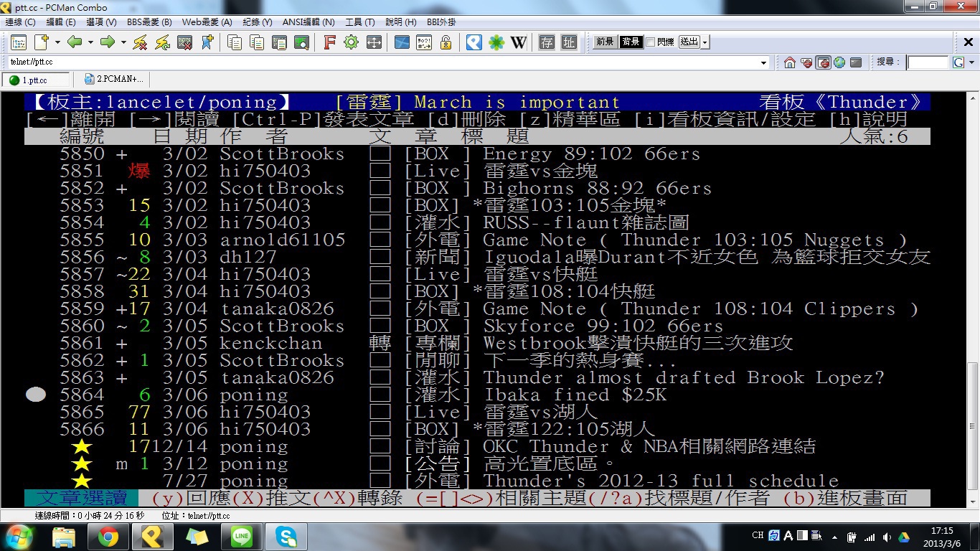Open the back history dropdown arrow

(90, 42)
